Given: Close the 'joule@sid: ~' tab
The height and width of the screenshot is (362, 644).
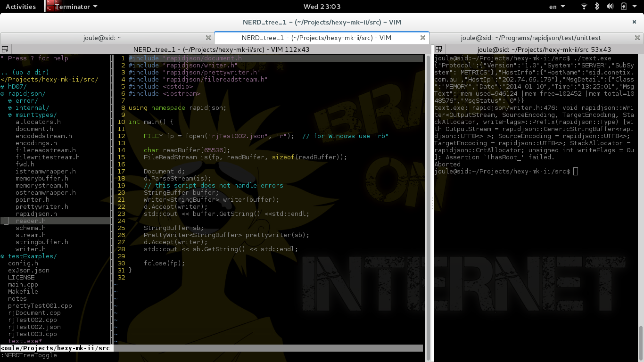Looking at the screenshot, I should (x=208, y=38).
